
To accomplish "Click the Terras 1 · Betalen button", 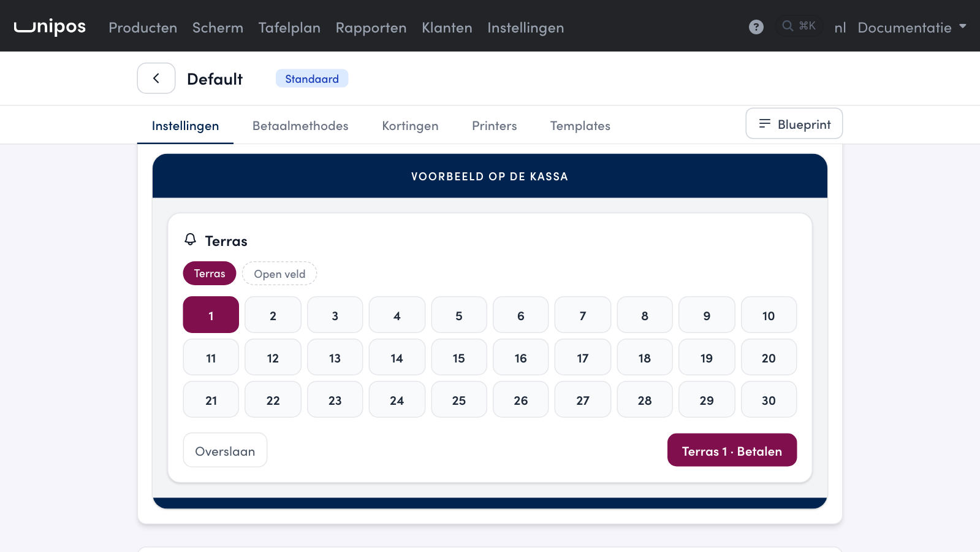I will (x=732, y=450).
